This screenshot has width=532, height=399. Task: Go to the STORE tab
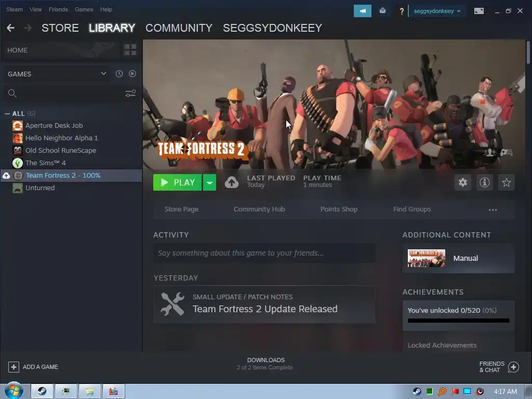(x=60, y=28)
